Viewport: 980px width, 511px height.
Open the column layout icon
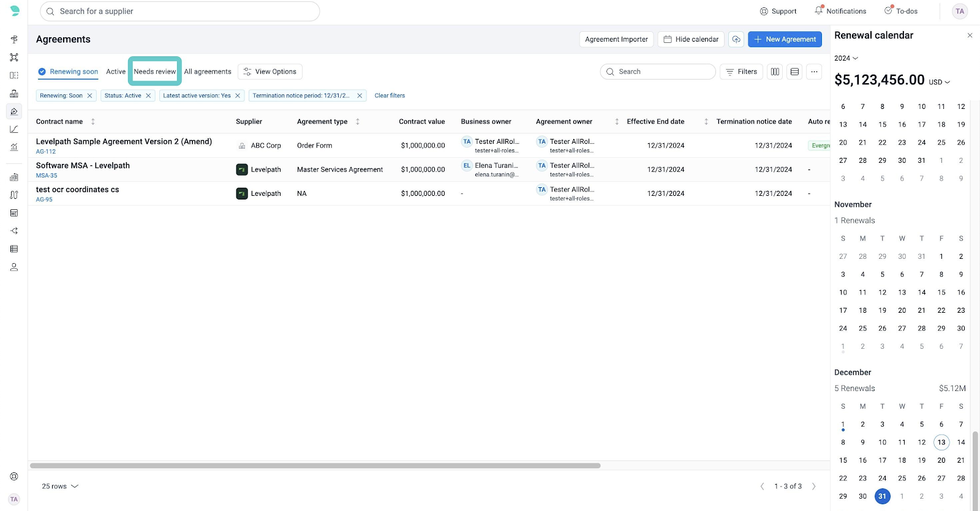pos(775,72)
